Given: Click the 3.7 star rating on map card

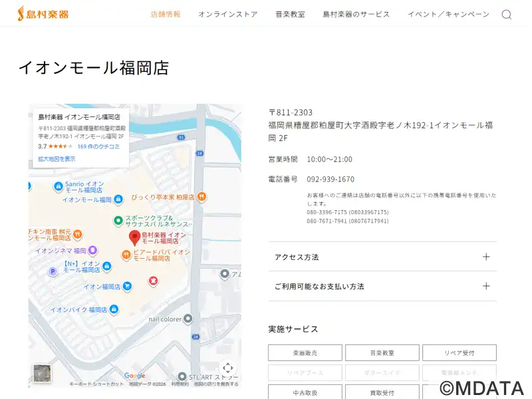Looking at the screenshot, I should (x=55, y=146).
